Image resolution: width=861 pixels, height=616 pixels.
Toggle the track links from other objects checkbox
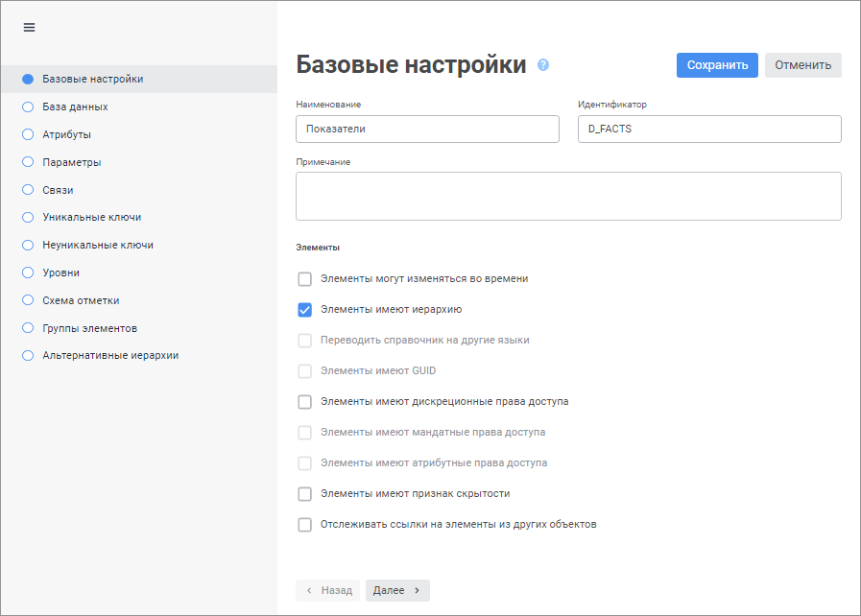tap(305, 525)
